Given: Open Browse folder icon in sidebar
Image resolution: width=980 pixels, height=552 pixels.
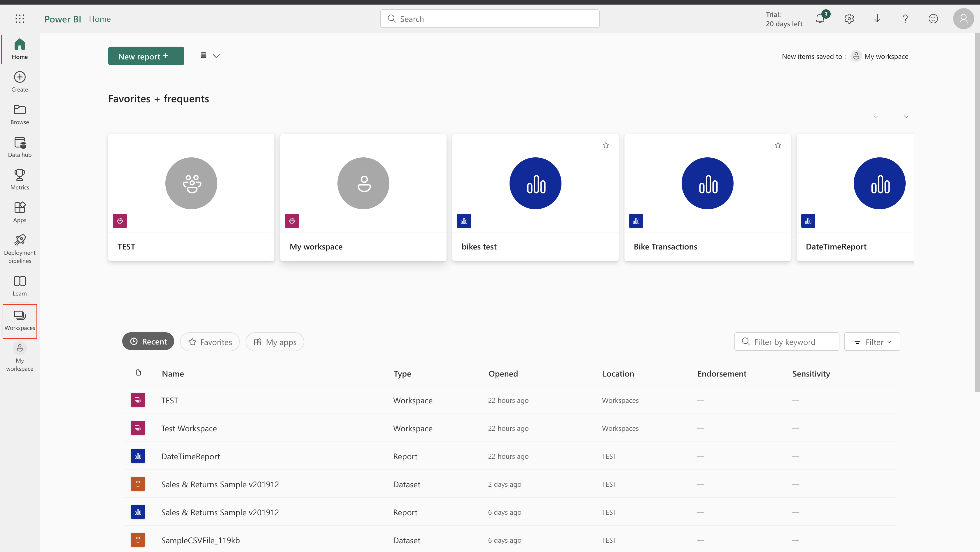Looking at the screenshot, I should pyautogui.click(x=20, y=115).
